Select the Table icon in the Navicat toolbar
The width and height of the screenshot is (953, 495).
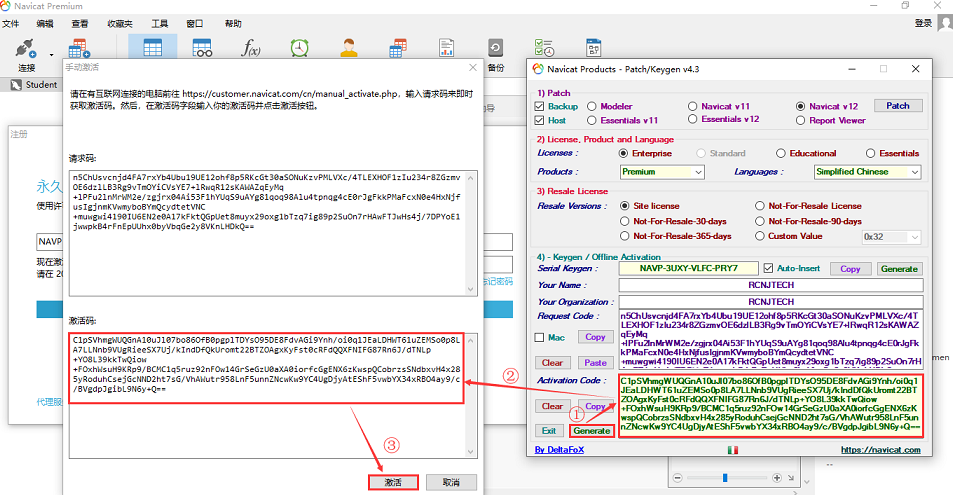tap(153, 47)
